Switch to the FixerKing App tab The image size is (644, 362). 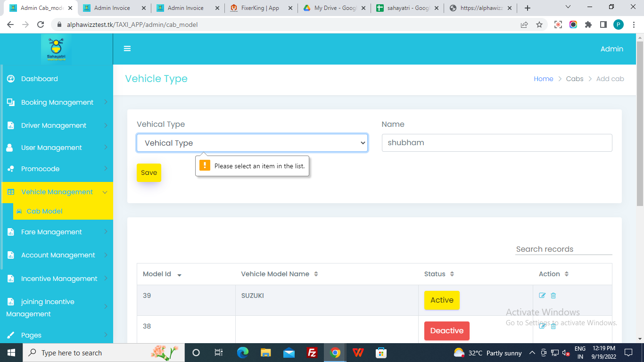(260, 8)
